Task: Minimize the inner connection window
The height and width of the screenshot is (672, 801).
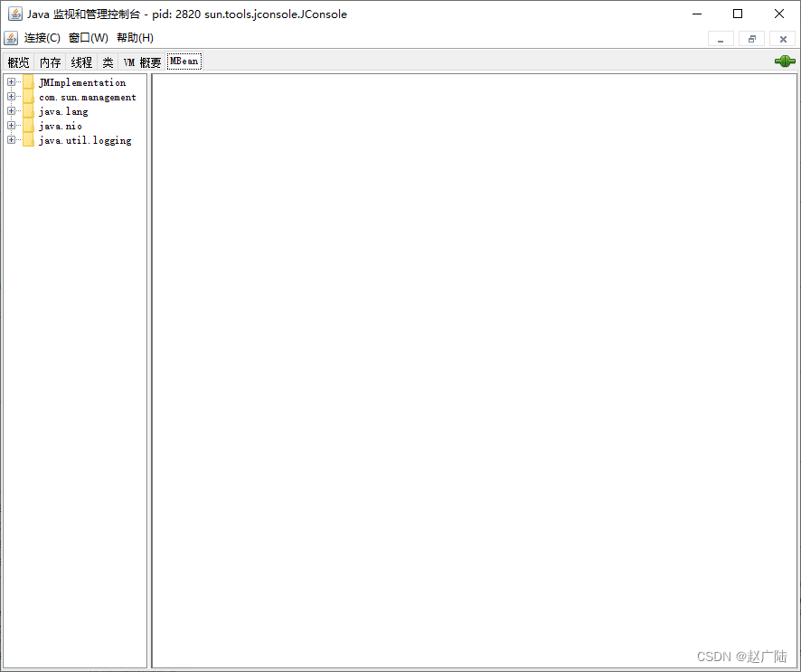Action: [x=721, y=39]
